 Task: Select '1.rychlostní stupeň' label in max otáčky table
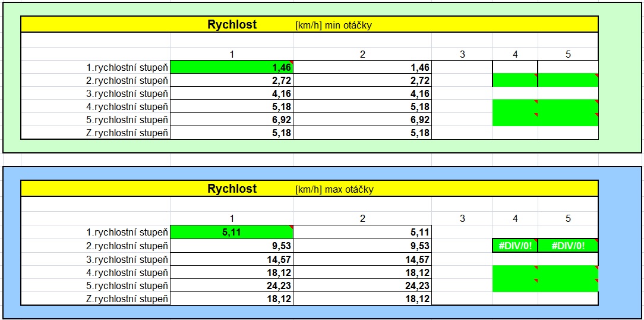pos(127,233)
